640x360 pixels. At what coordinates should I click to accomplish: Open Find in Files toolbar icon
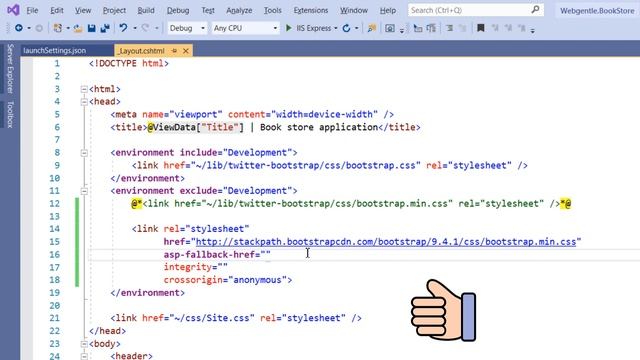371,28
